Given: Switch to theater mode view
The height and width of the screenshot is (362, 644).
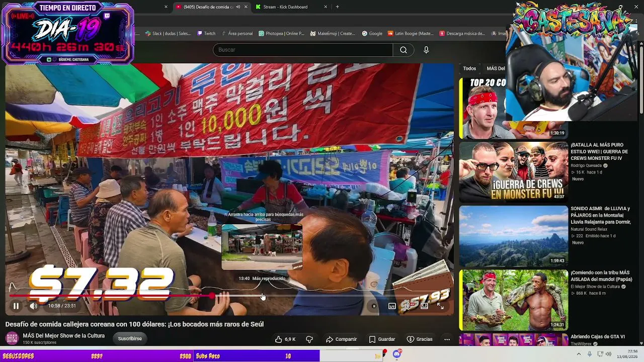Looking at the screenshot, I should [x=424, y=306].
